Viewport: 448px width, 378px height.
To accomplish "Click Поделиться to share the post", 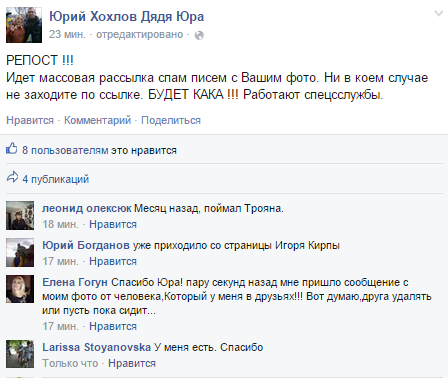I will point(171,120).
